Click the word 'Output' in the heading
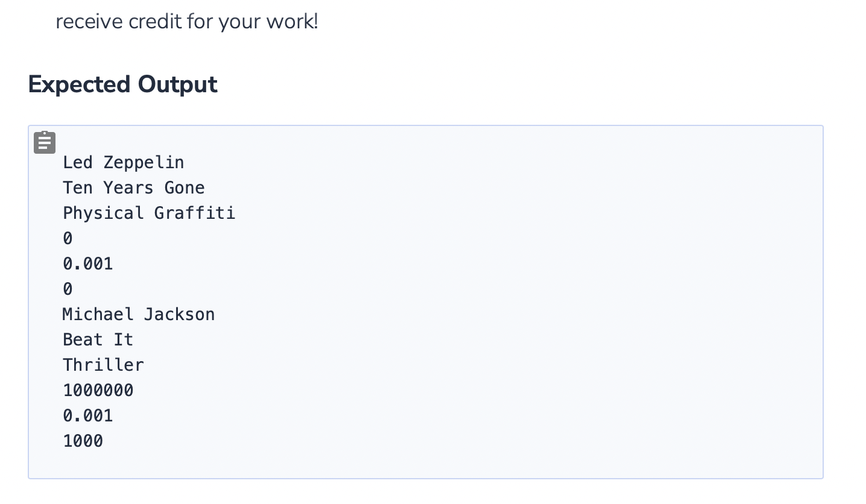 177,84
